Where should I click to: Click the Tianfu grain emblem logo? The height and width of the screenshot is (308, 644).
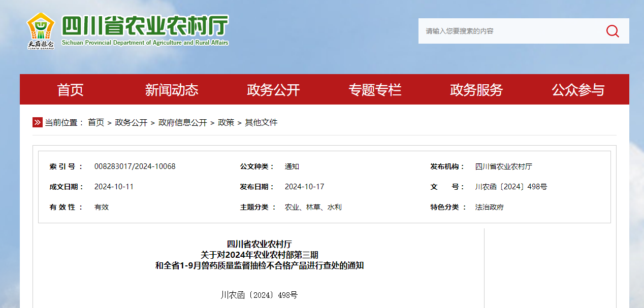[41, 31]
